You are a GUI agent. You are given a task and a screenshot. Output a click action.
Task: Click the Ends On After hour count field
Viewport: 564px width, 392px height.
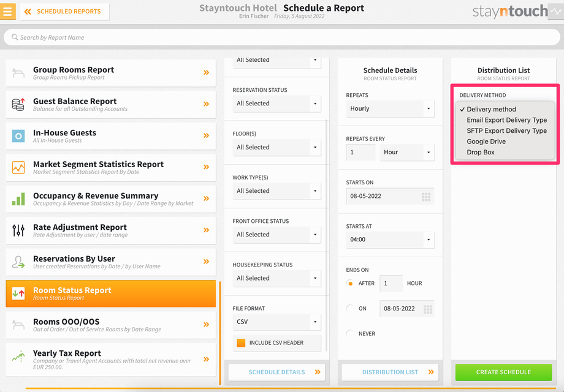tap(391, 284)
